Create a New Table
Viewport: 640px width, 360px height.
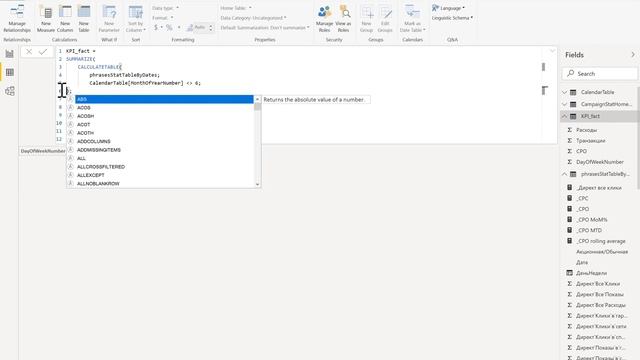tap(84, 19)
